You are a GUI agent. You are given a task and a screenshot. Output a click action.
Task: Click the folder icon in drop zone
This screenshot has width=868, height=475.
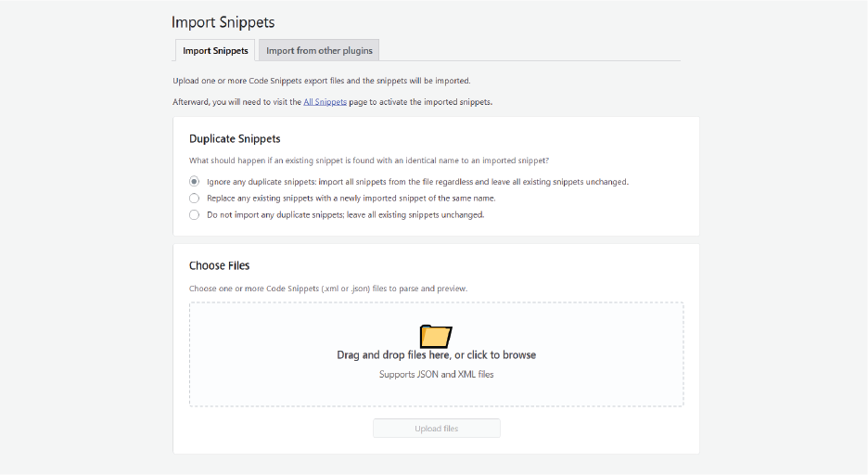[x=435, y=336]
